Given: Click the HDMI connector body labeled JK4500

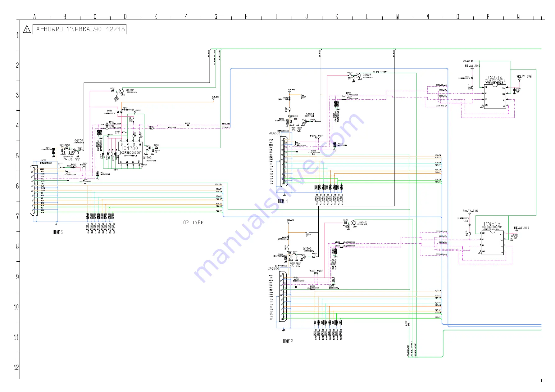Looking at the screenshot, I should [x=283, y=296].
